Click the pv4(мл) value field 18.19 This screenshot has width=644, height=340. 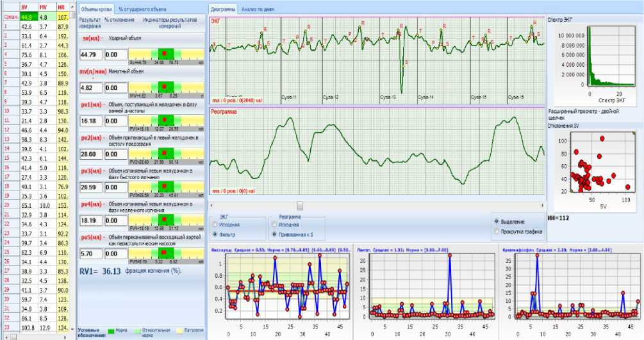click(91, 221)
